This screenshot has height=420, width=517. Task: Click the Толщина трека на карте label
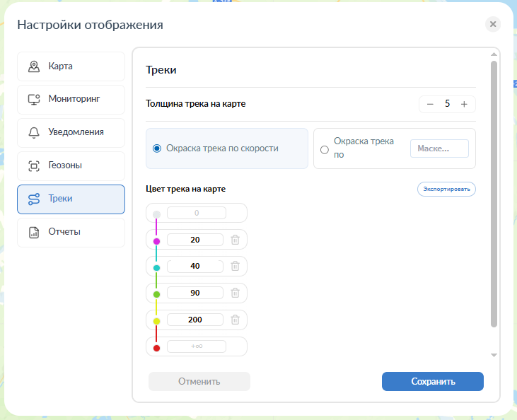(195, 104)
